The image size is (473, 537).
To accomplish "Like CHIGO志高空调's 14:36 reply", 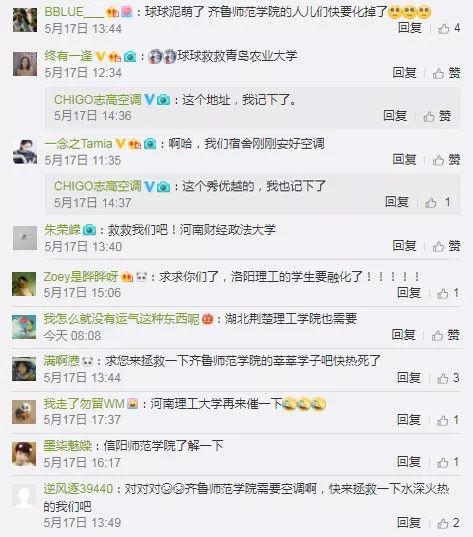I will tap(429, 116).
